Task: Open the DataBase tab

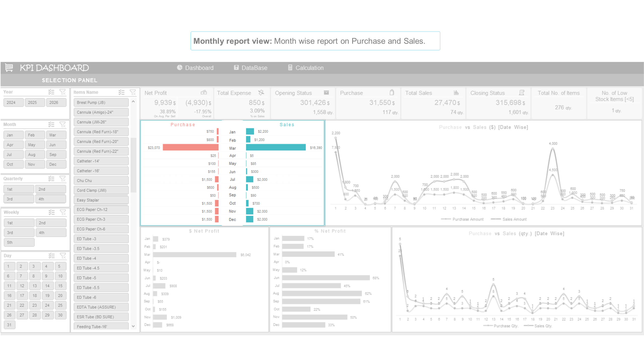Action: 251,68
